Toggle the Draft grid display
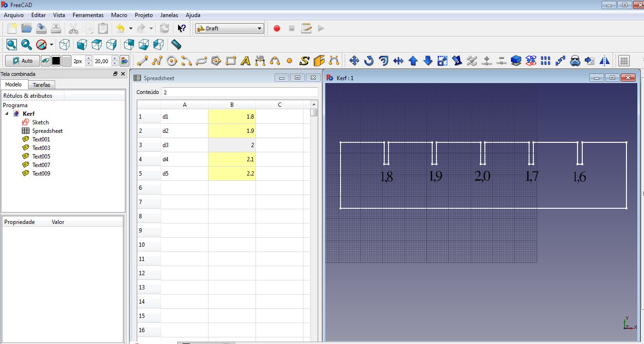 (x=624, y=61)
